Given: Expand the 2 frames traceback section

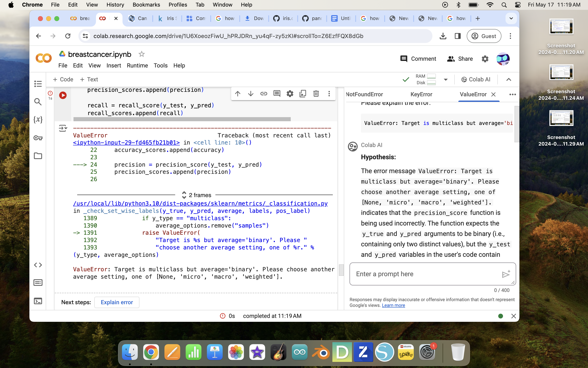Looking at the screenshot, I should coord(196,195).
